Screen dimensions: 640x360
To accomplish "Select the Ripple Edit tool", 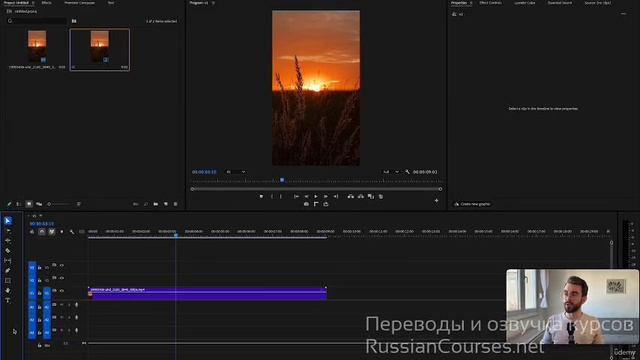I will (x=8, y=241).
